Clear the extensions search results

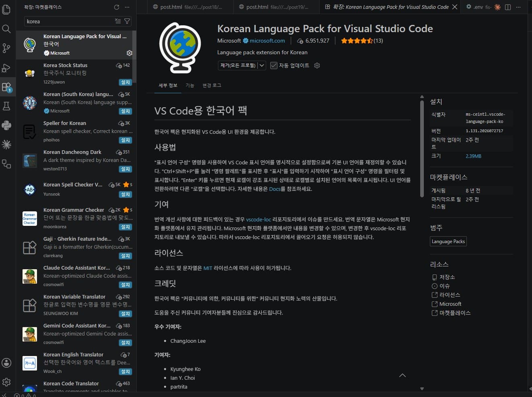(x=118, y=21)
